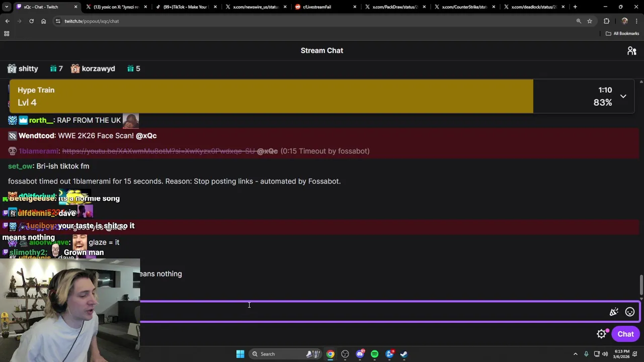Send message with the Chat button
Screen dimensions: 644x362
pos(625,334)
